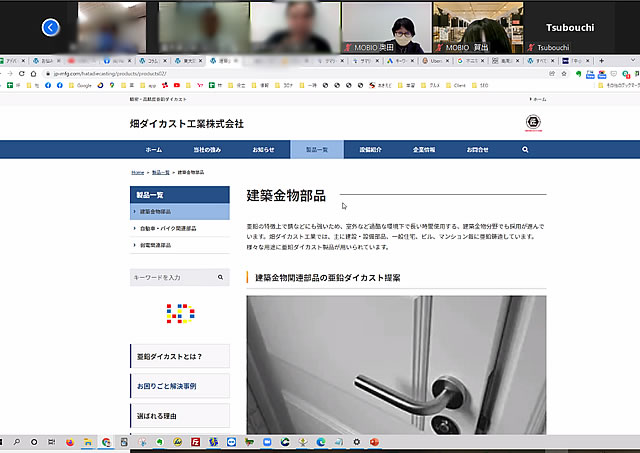Click the door handle product photo
Image resolution: width=640 pixels, height=453 pixels.
[396, 365]
